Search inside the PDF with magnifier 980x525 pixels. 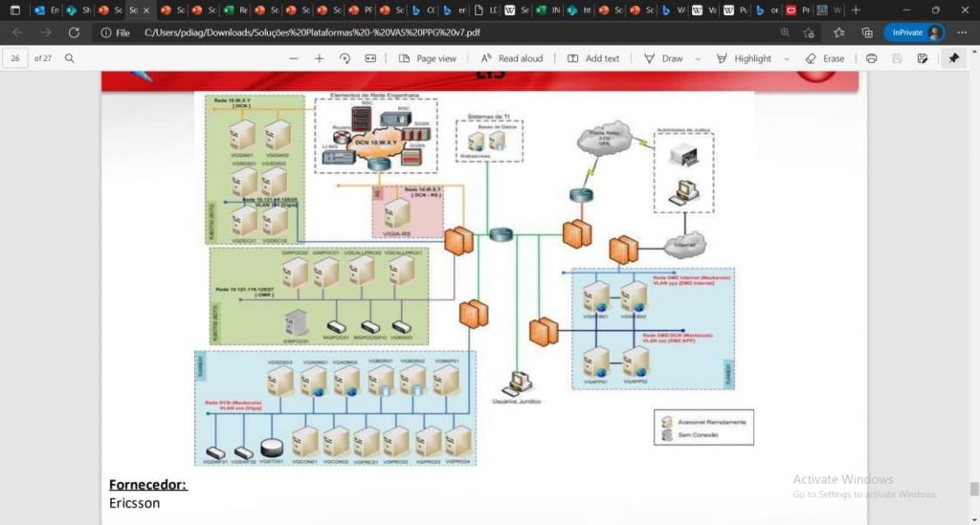pyautogui.click(x=69, y=58)
